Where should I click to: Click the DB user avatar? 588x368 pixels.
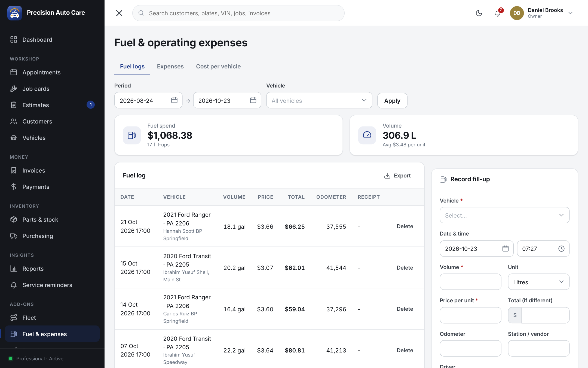click(x=517, y=13)
